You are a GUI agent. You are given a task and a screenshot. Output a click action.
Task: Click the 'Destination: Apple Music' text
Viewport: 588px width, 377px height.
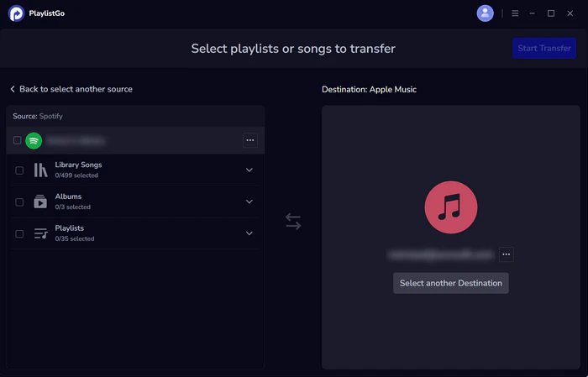369,90
